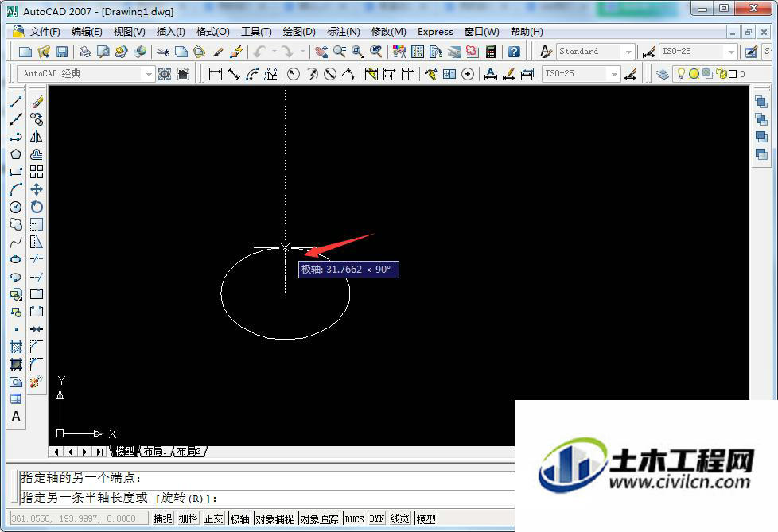Switch to the 布局2 layout tab
This screenshot has height=532, width=778.
pyautogui.click(x=189, y=451)
